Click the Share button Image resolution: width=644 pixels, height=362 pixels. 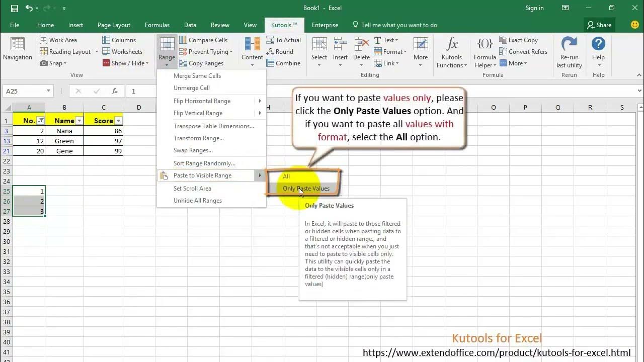599,25
